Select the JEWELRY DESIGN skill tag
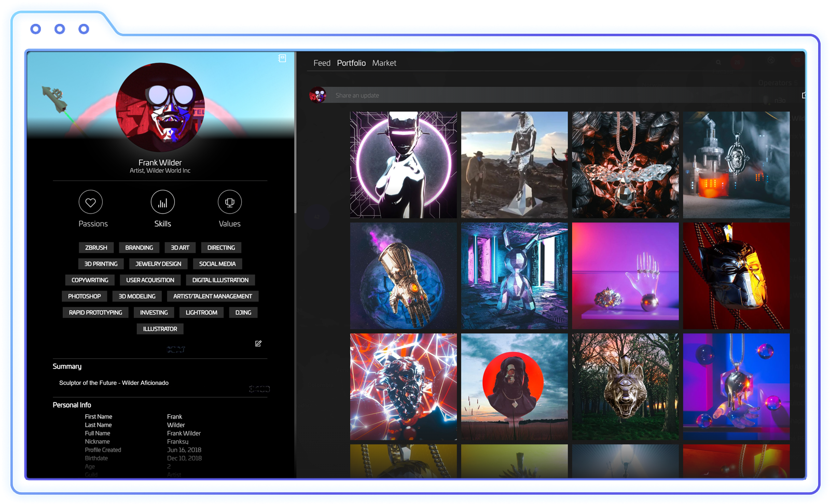 click(158, 264)
